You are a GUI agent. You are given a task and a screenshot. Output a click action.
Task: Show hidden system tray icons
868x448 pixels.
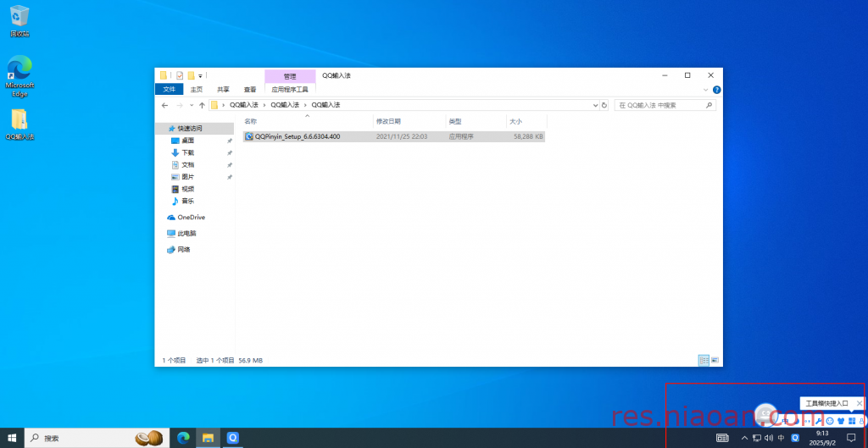[744, 438]
